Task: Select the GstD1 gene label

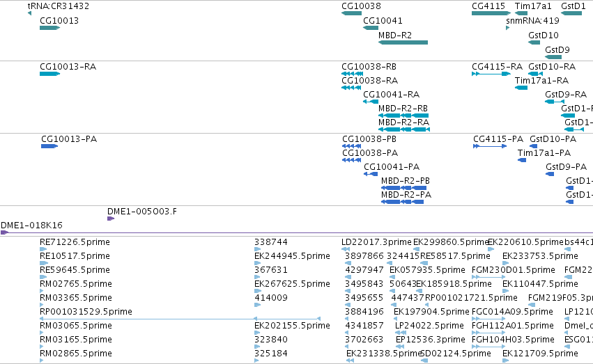Action: pyautogui.click(x=573, y=6)
